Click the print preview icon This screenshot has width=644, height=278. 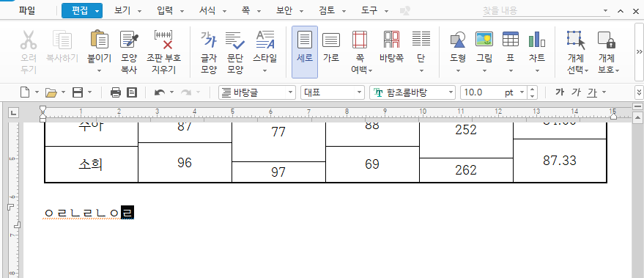[132, 92]
